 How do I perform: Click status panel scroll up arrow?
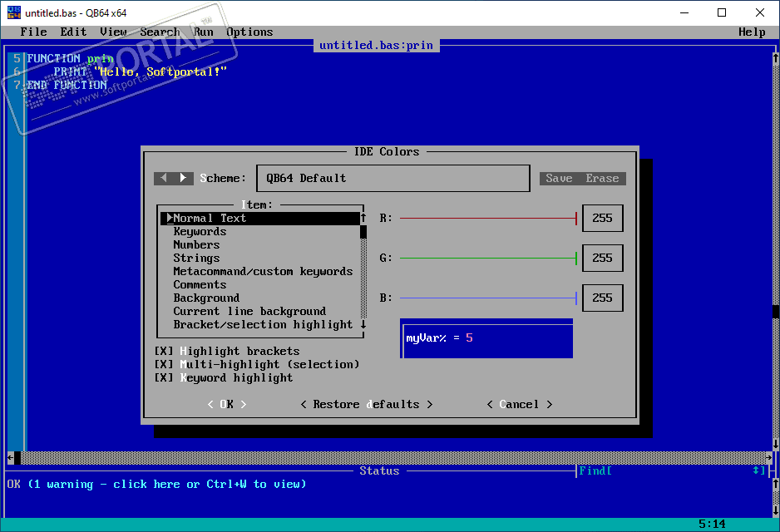pos(776,483)
